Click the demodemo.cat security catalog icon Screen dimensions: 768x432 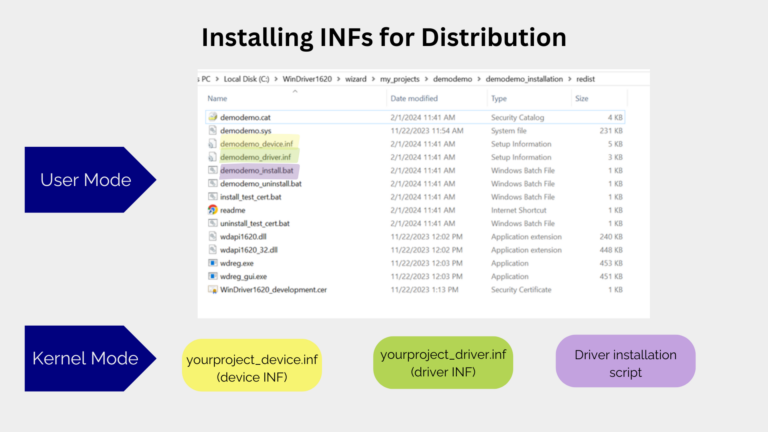(212, 117)
